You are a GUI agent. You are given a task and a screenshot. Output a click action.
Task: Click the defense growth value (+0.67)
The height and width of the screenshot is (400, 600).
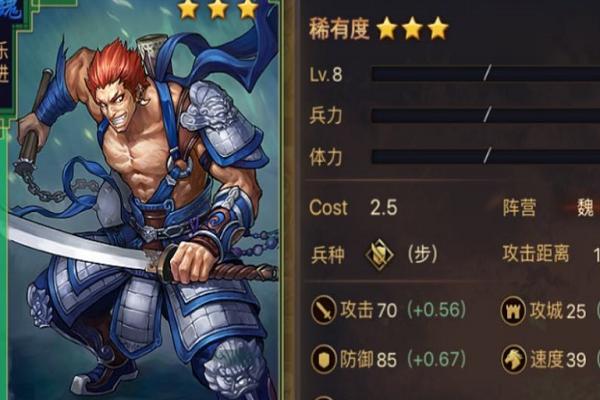pyautogui.click(x=437, y=359)
